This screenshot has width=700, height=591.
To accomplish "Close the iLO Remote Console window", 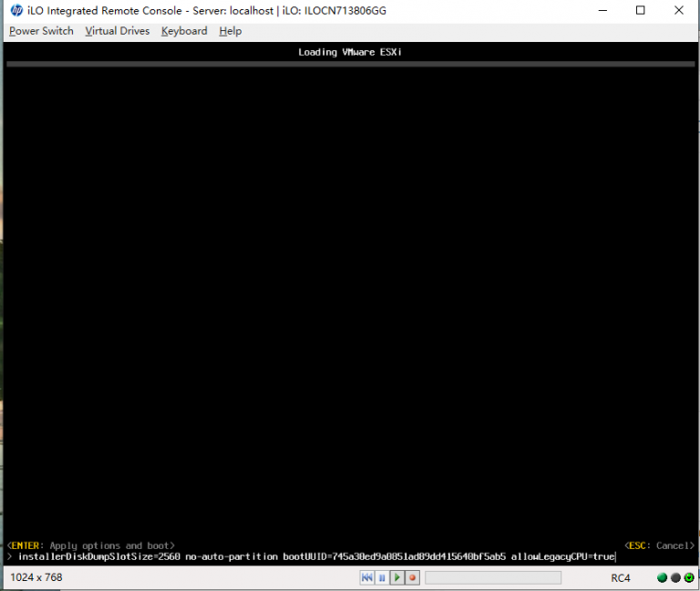I will pyautogui.click(x=678, y=10).
